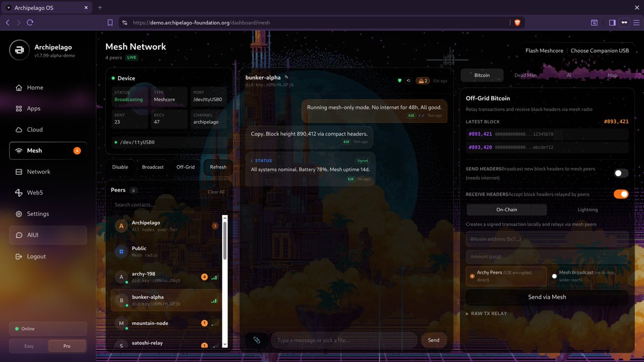Click the Disable button
Screen dimensions: 644x362
point(120,167)
